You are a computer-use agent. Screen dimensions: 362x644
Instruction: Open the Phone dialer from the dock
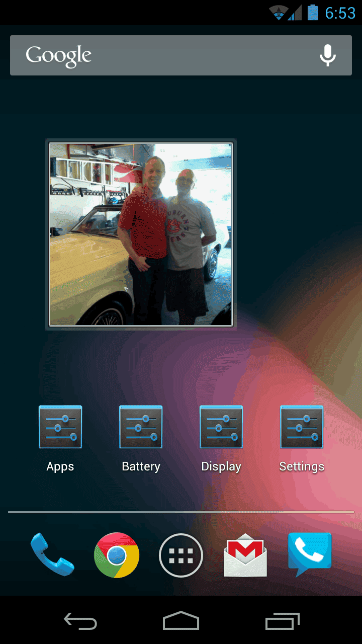(52, 554)
